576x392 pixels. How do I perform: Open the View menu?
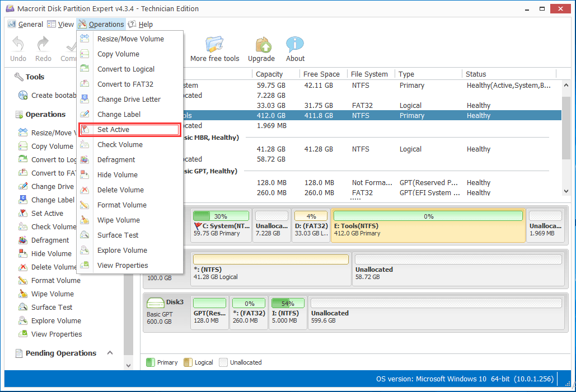tap(60, 24)
